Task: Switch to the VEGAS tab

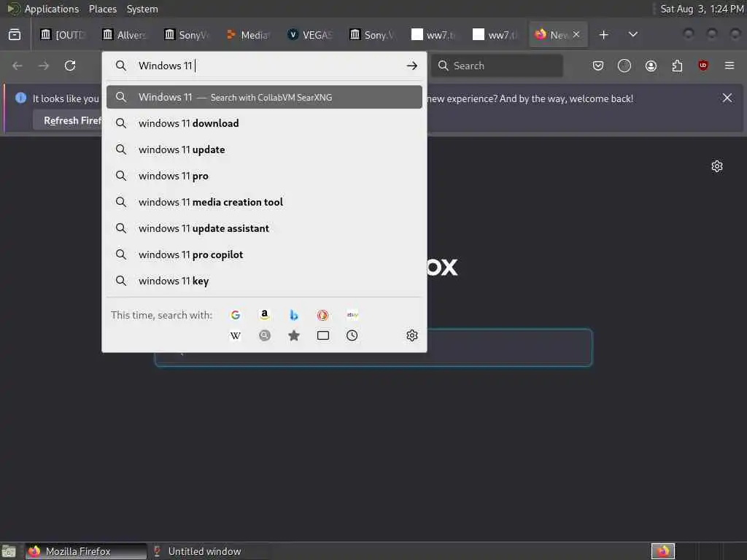Action: tap(310, 35)
